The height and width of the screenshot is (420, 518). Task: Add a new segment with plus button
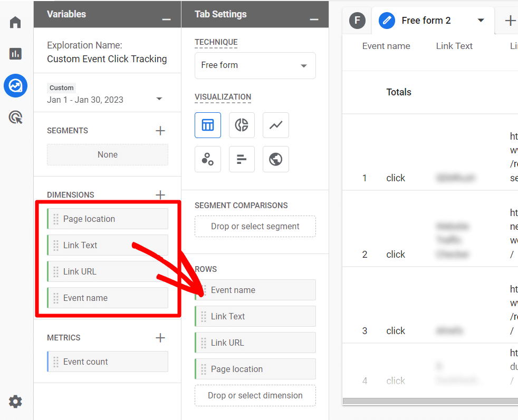(x=160, y=131)
